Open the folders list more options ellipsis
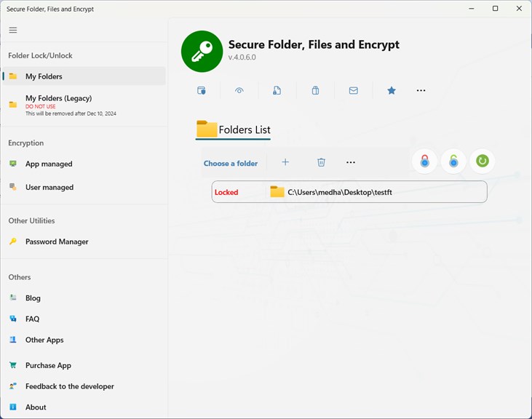532x419 pixels. point(351,162)
